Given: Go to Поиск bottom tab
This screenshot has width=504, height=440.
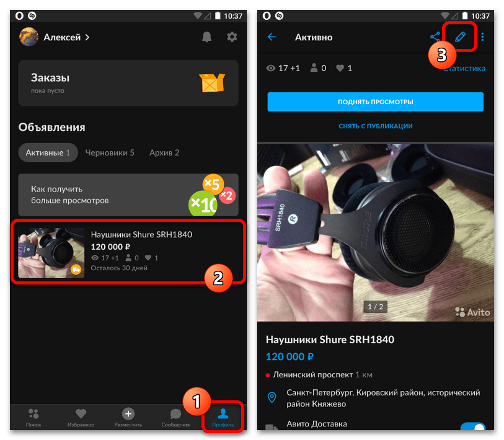Looking at the screenshot, I should 33,417.
